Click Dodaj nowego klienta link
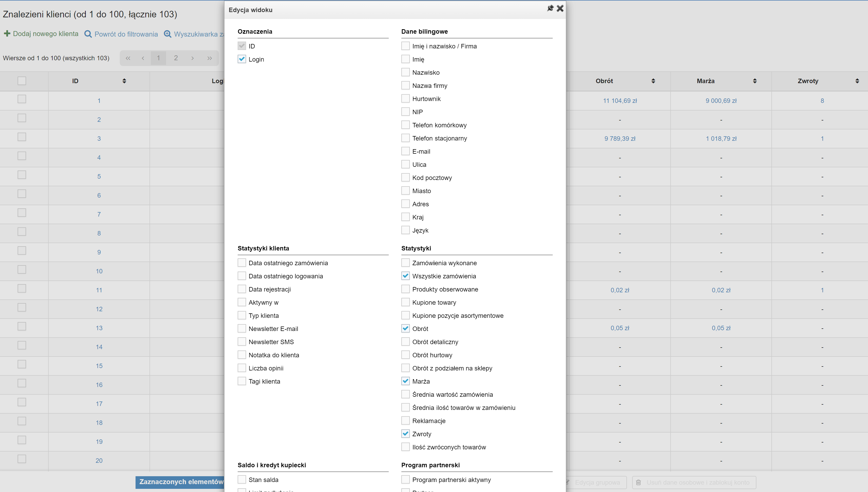868x492 pixels. click(x=46, y=34)
